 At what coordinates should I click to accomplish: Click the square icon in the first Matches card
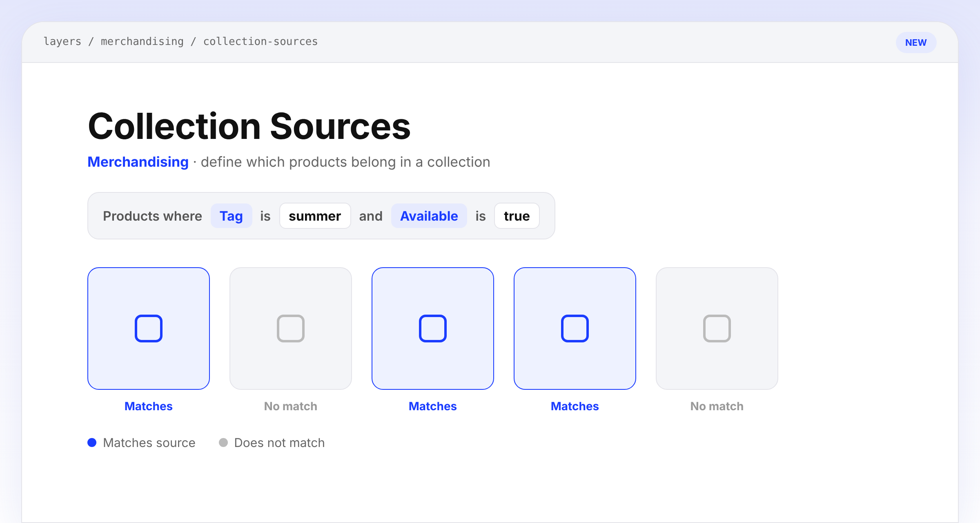149,329
